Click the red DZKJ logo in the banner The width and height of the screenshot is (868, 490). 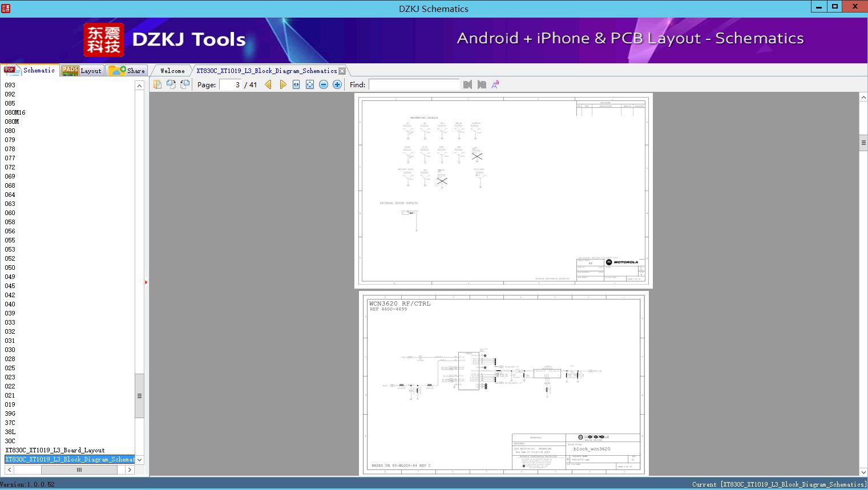(103, 40)
